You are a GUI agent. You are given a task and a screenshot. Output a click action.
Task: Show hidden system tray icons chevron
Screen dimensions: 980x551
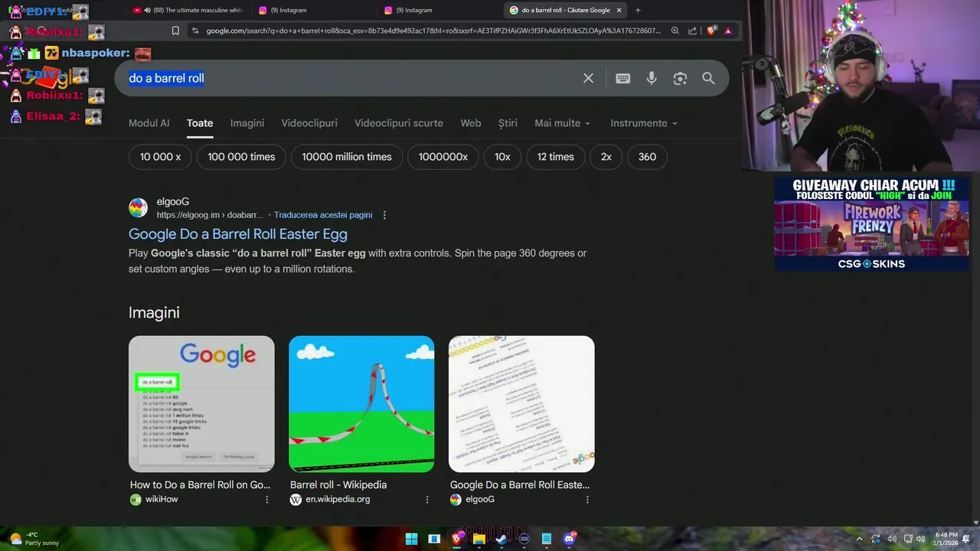[x=859, y=539]
